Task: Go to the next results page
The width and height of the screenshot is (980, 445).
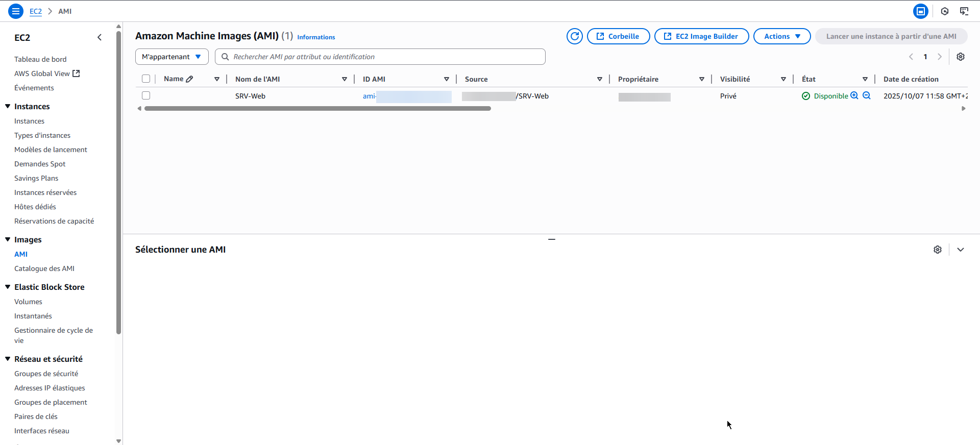Action: pos(940,57)
